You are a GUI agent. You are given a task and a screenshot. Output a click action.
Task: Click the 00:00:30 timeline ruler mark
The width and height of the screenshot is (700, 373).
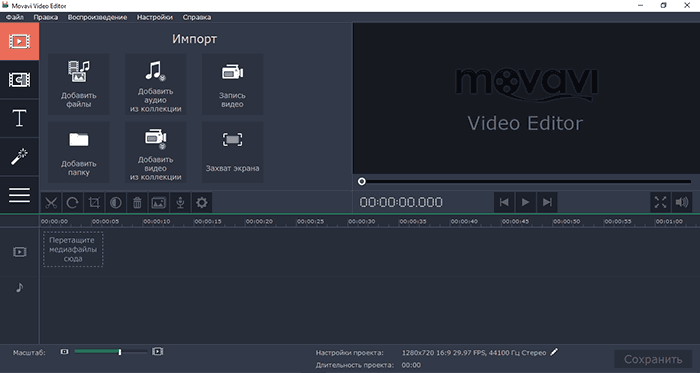[x=362, y=221]
